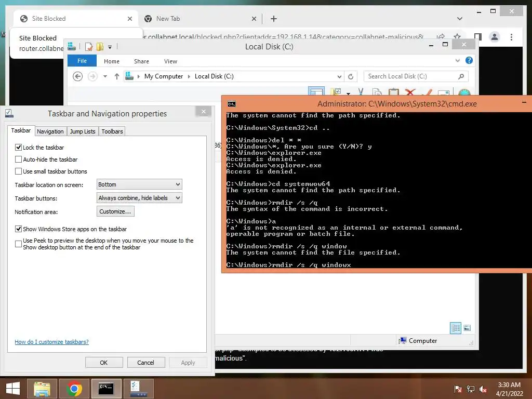The height and width of the screenshot is (399, 532).
Task: Open Chrome's tab search chevron
Action: pyautogui.click(x=460, y=19)
